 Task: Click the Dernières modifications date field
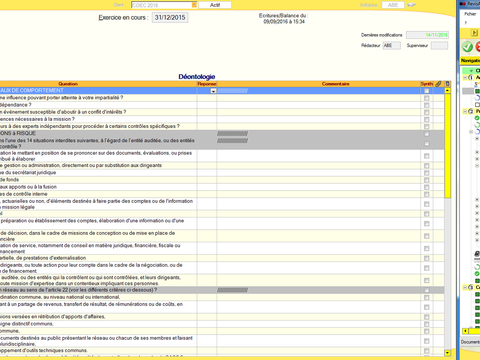[x=427, y=35]
